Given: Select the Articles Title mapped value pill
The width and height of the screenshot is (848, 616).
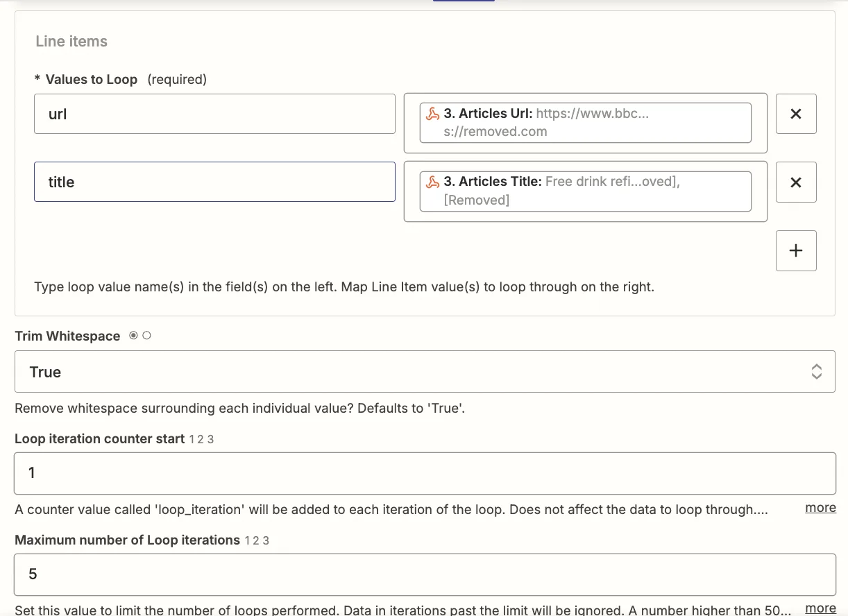Looking at the screenshot, I should [586, 191].
